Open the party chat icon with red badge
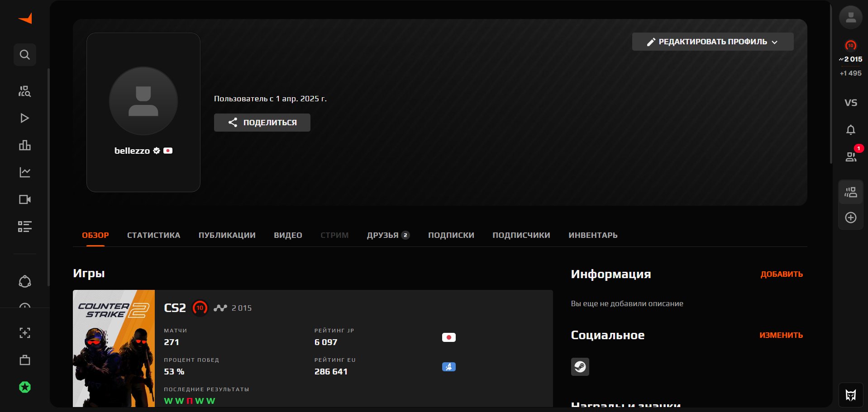 tap(851, 157)
